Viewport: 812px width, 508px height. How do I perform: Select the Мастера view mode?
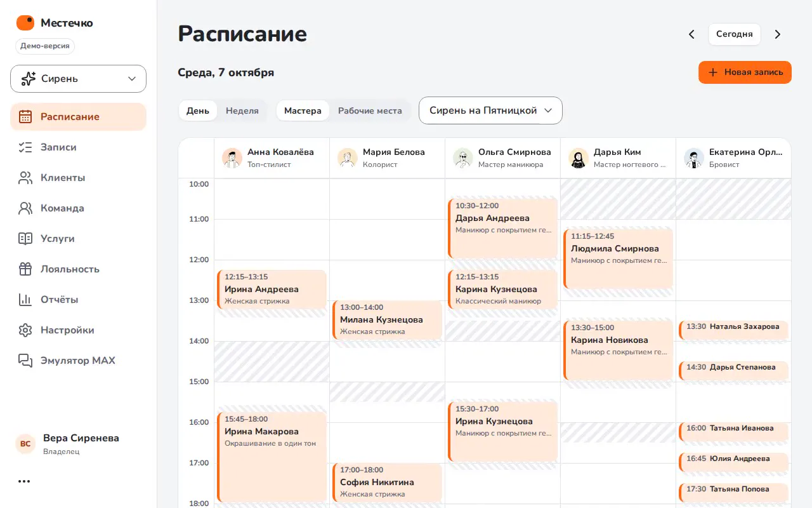pos(303,110)
